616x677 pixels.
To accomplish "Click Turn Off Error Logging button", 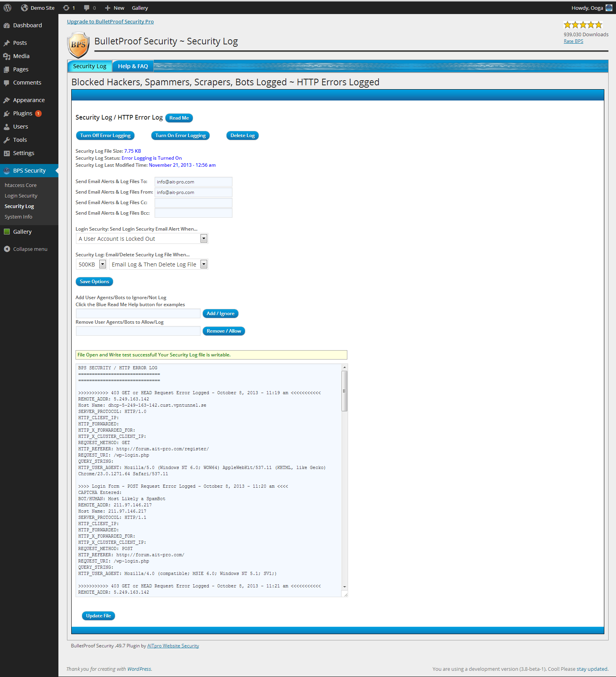I will 105,136.
